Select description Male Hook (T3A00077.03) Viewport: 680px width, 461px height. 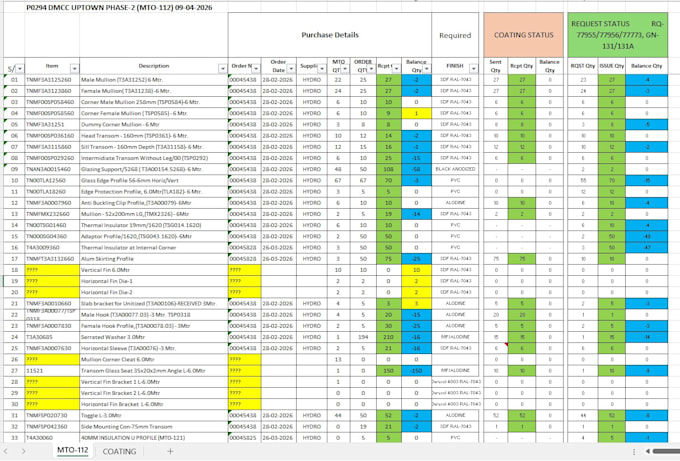(x=154, y=315)
